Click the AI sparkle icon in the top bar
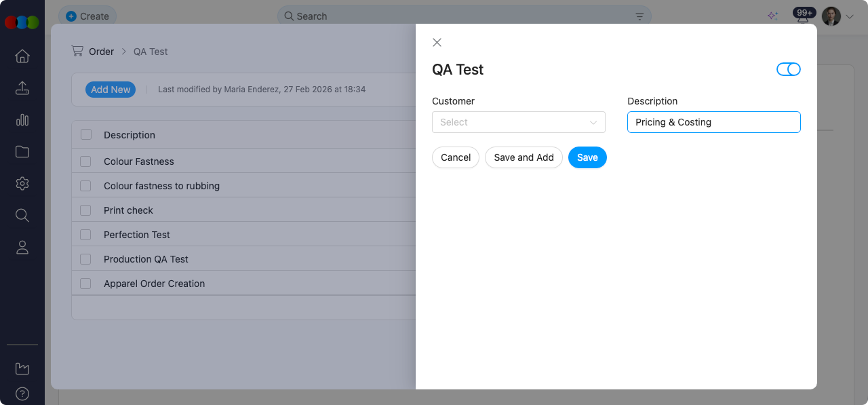868x405 pixels. click(x=772, y=15)
